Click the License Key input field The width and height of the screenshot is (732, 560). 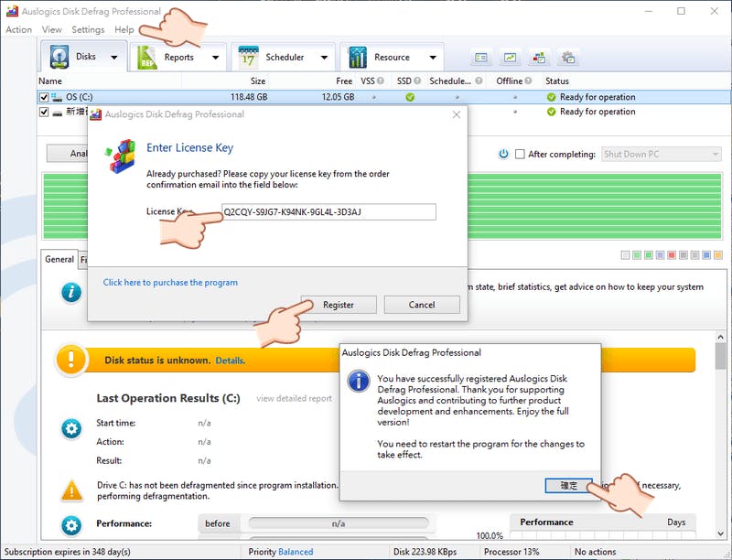tap(329, 212)
